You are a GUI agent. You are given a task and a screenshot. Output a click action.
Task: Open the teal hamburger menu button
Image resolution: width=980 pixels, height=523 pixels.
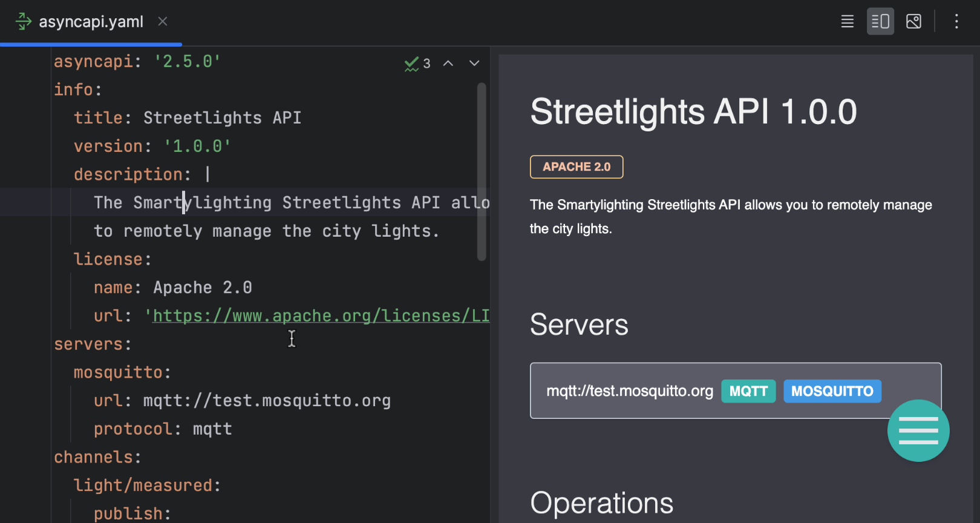click(x=918, y=430)
